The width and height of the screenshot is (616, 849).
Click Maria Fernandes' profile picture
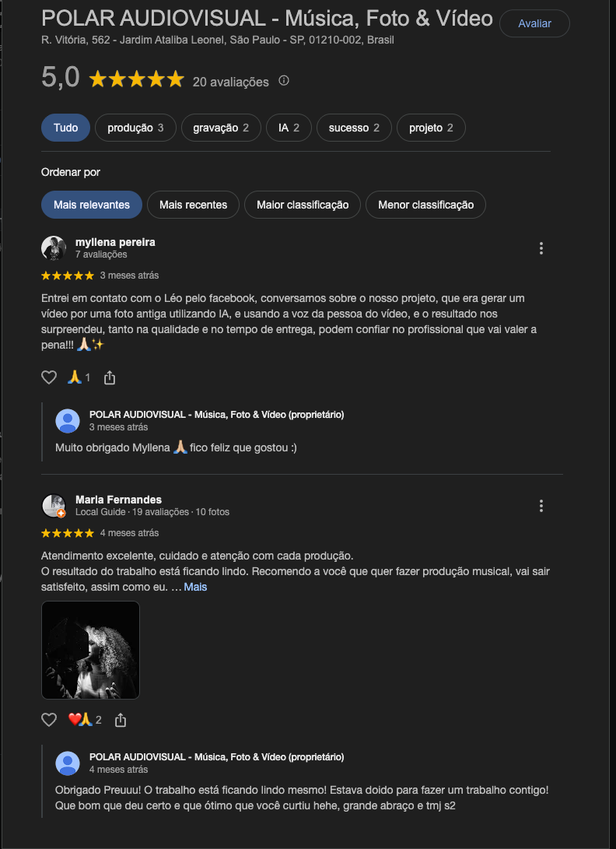54,506
